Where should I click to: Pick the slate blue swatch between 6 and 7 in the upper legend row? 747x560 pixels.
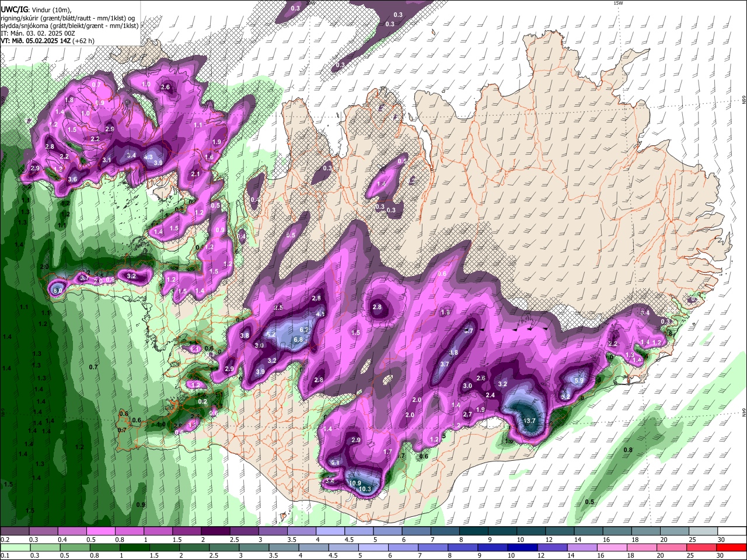417,531
